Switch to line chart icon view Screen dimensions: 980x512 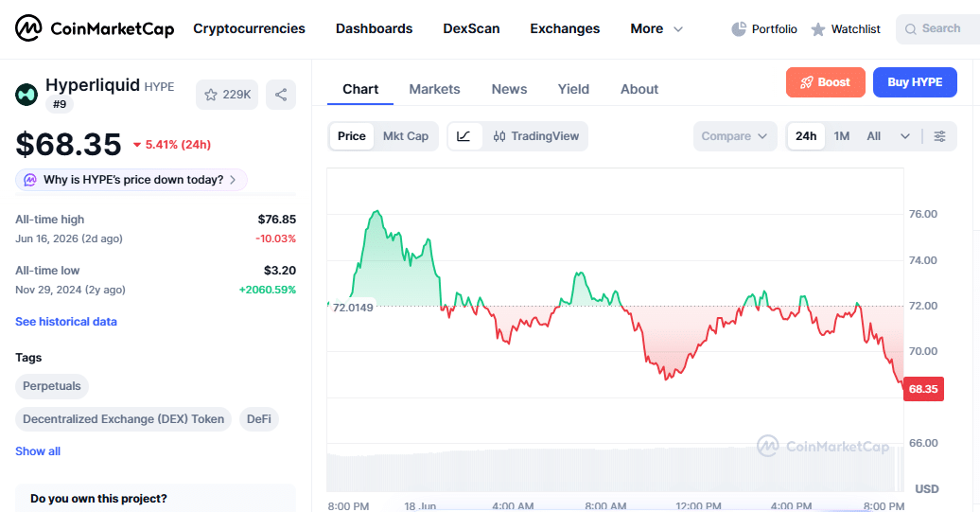pyautogui.click(x=464, y=136)
